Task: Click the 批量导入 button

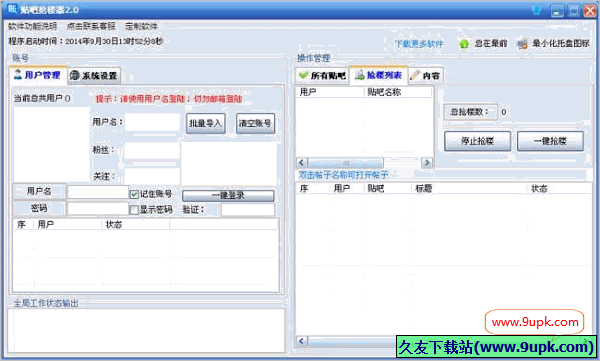Action: click(x=205, y=123)
